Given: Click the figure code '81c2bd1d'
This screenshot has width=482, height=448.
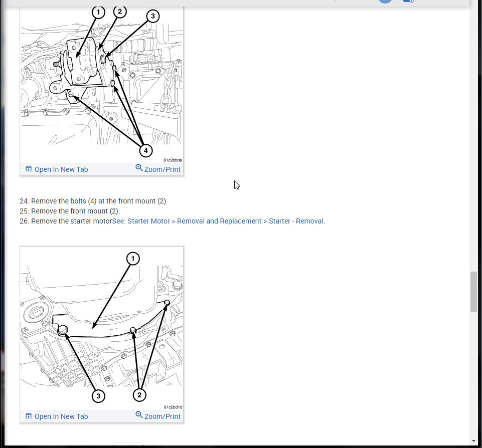Looking at the screenshot, I should (x=173, y=407).
